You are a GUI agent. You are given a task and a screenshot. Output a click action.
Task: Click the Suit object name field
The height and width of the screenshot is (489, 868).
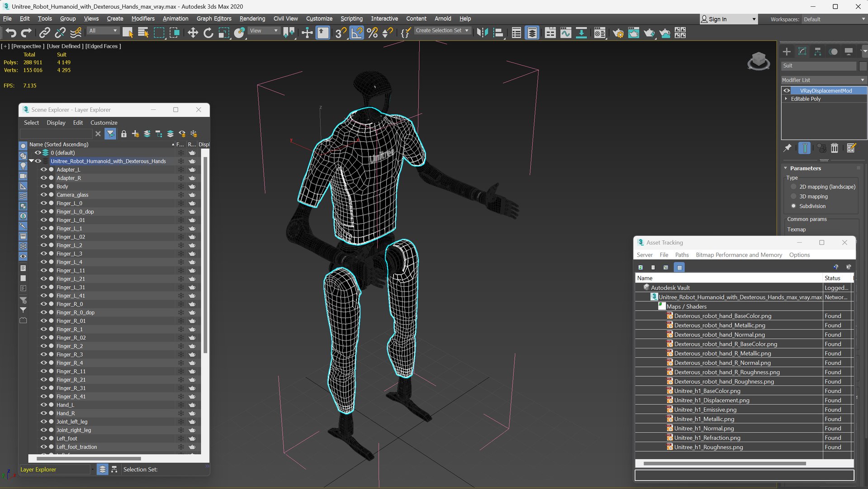819,66
